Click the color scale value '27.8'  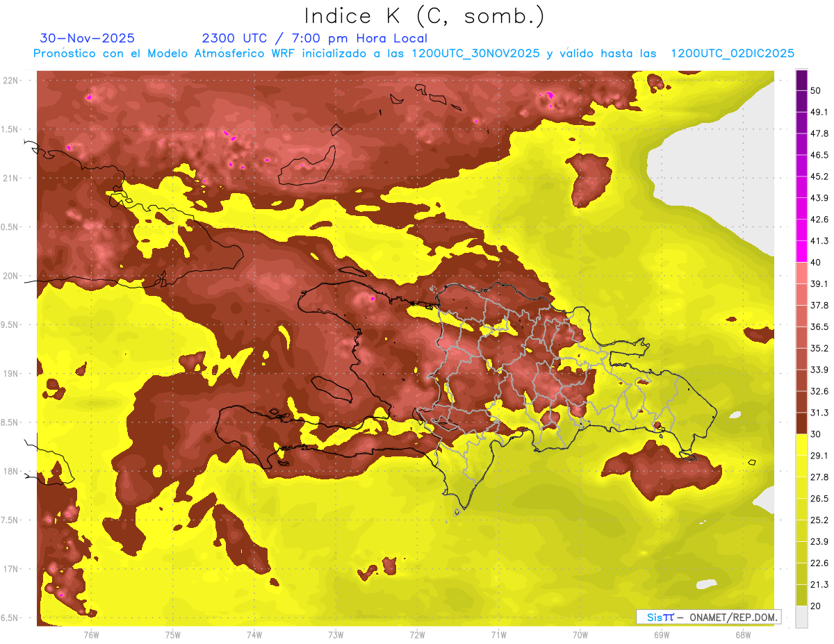[819, 477]
